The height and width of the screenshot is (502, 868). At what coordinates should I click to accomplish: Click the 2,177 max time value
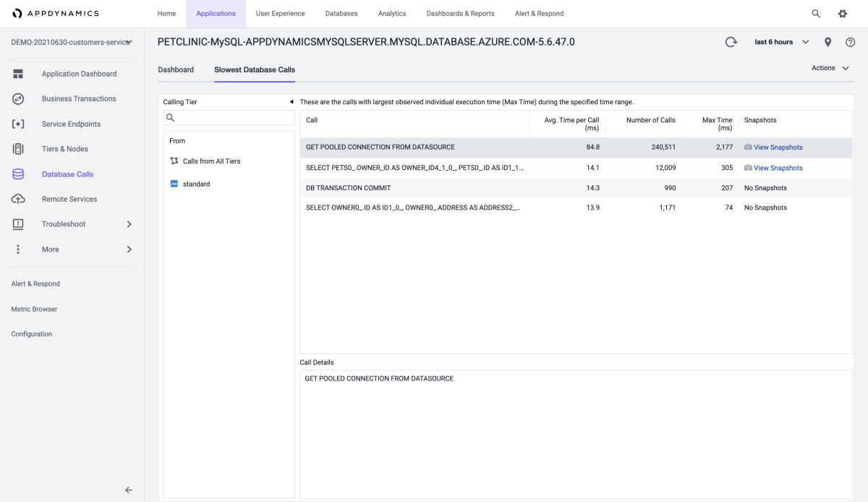point(723,148)
